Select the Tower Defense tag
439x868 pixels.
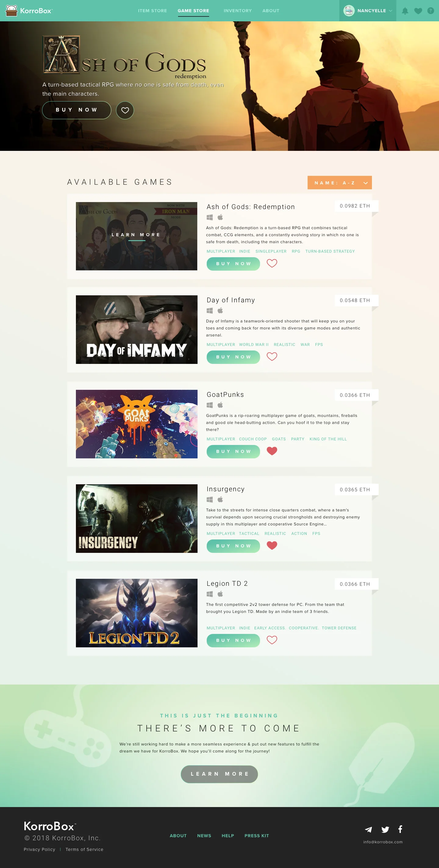339,628
